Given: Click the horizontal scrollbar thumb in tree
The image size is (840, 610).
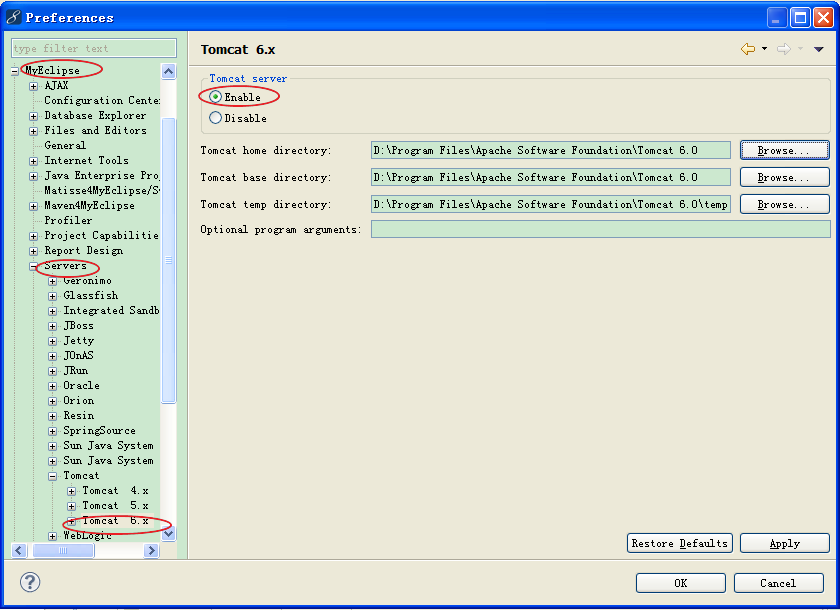Looking at the screenshot, I should pyautogui.click(x=63, y=550).
